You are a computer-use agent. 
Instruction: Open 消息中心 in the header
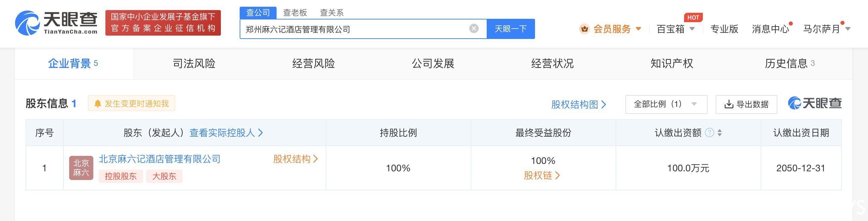771,29
